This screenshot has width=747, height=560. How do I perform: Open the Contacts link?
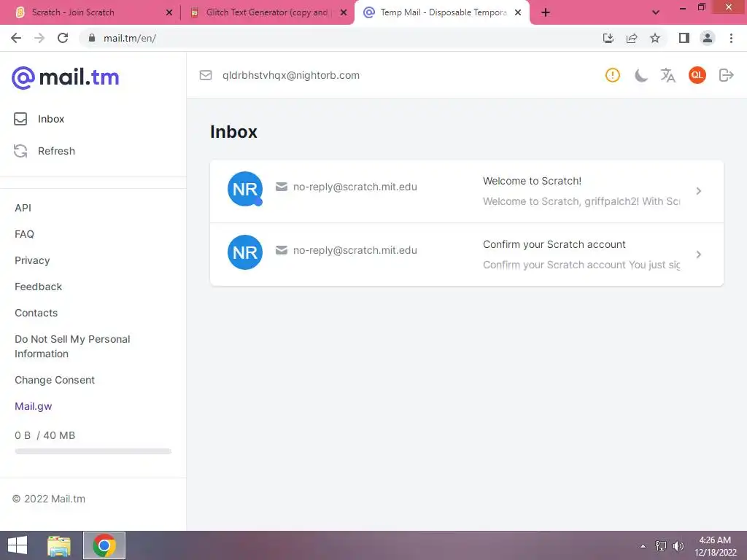(x=36, y=312)
